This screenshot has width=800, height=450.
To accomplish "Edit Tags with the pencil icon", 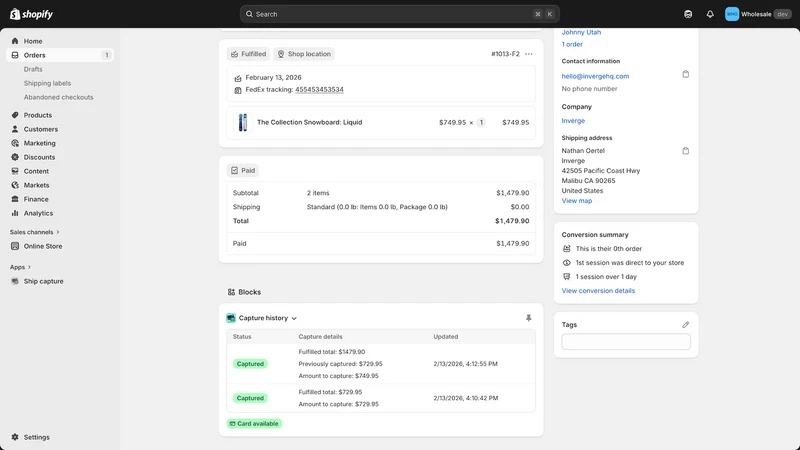I will (686, 324).
